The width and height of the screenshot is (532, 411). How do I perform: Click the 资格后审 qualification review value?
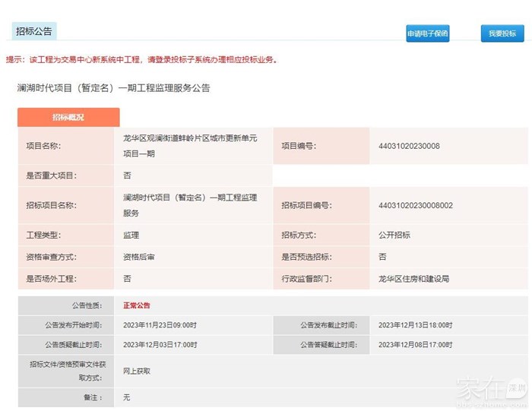[139, 258]
